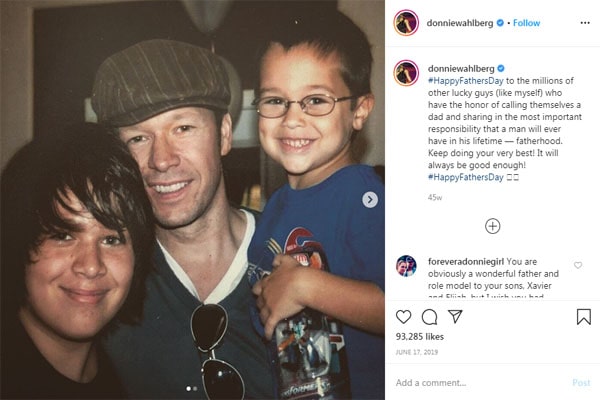This screenshot has width=600, height=400.
Task: Load more comments with plus circle
Action: pyautogui.click(x=492, y=226)
